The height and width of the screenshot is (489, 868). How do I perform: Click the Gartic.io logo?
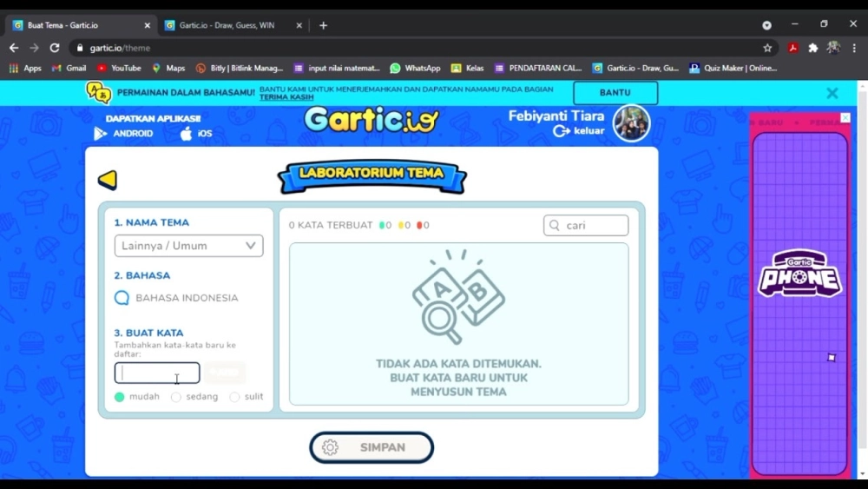(x=371, y=120)
